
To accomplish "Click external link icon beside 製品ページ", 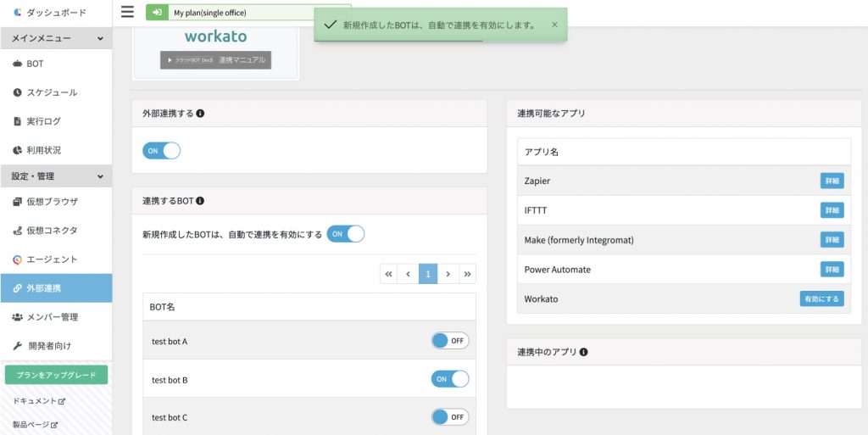I will click(x=53, y=425).
